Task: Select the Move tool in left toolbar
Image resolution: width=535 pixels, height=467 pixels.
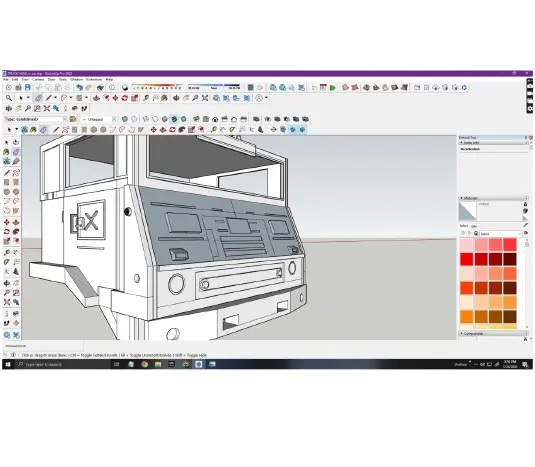Action: [6, 222]
